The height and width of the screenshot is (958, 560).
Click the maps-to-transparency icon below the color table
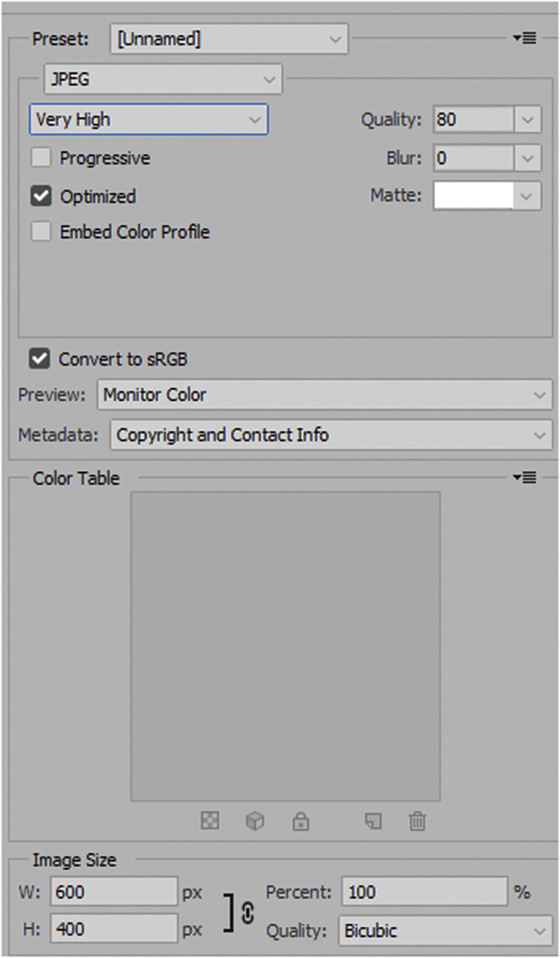tap(209, 821)
